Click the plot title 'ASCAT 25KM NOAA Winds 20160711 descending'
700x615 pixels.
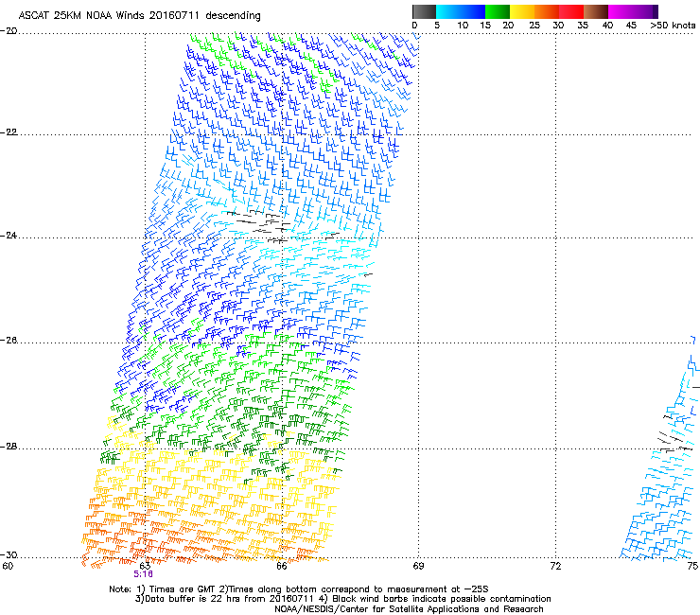tap(139, 16)
